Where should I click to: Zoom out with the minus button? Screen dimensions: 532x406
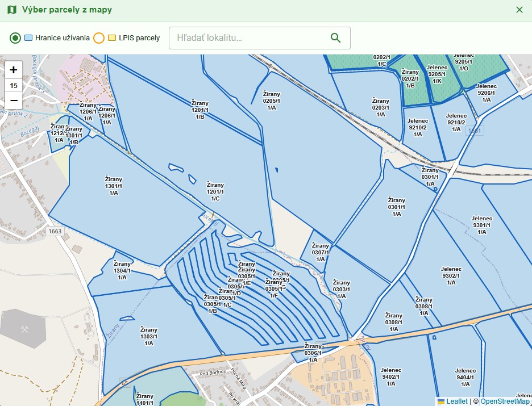14,101
